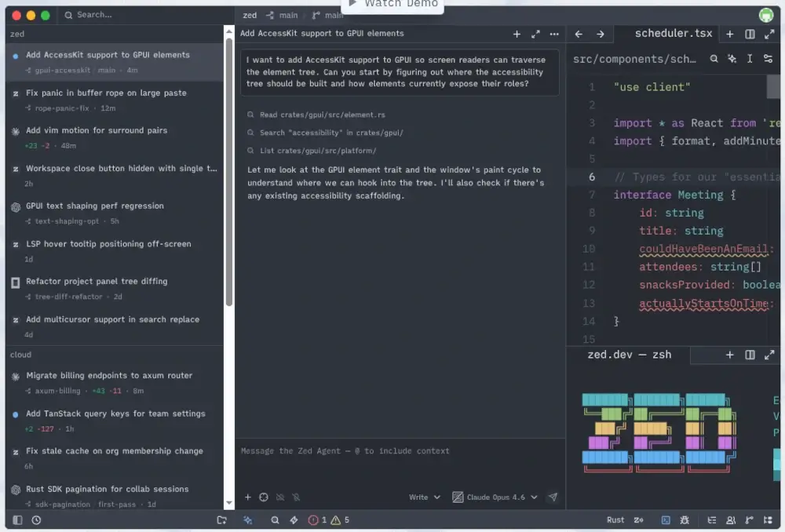Add new editor tab next to scheduler.tsx
This screenshot has height=532, width=785.
[x=730, y=34]
